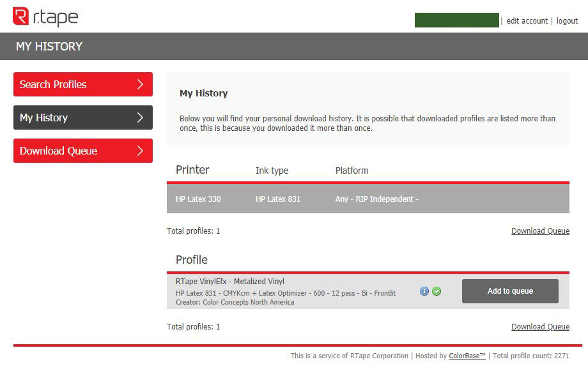The height and width of the screenshot is (371, 588).
Task: Click the Profile section heading
Action: tap(192, 260)
